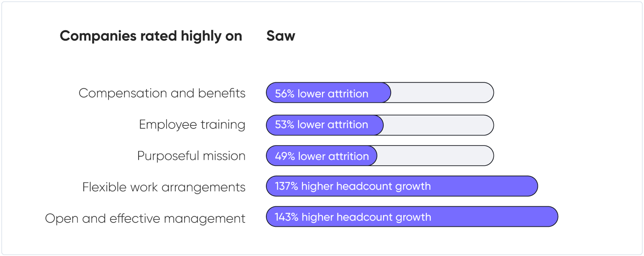The image size is (644, 256).
Task: Click the '49% lower attrition' bar
Action: coord(322,156)
